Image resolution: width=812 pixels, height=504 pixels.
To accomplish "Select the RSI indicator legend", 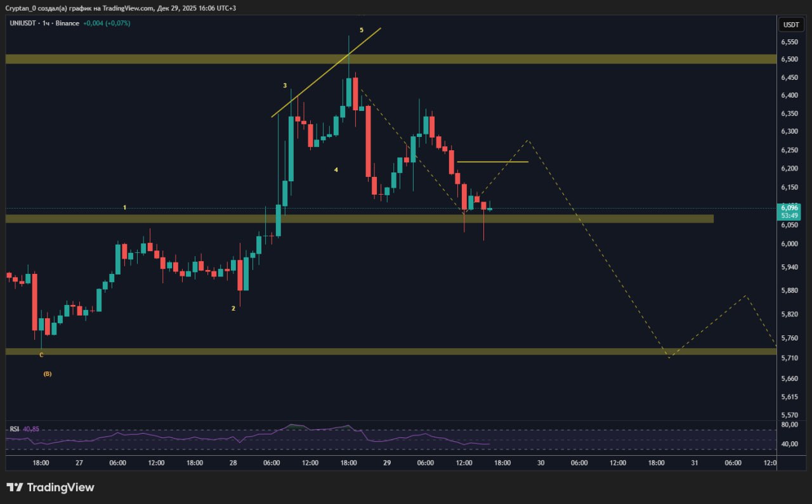I will [14, 429].
